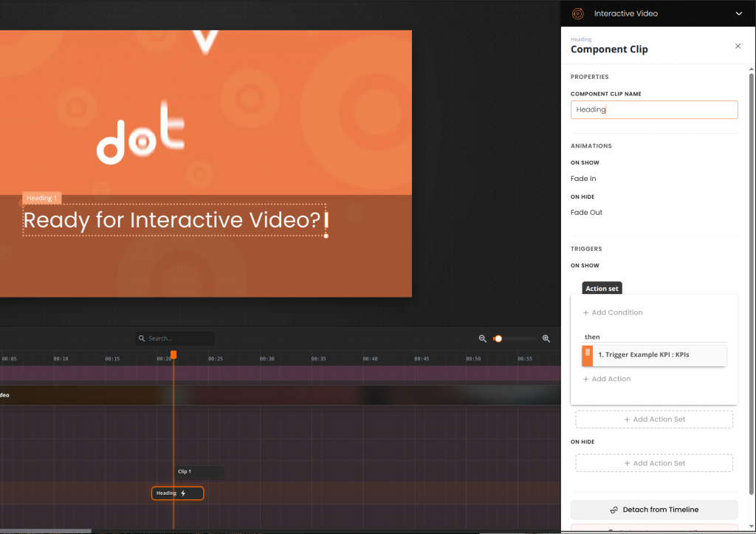Viewport: 756px width, 534px height.
Task: Select the Fade Out hide animation
Action: (586, 212)
